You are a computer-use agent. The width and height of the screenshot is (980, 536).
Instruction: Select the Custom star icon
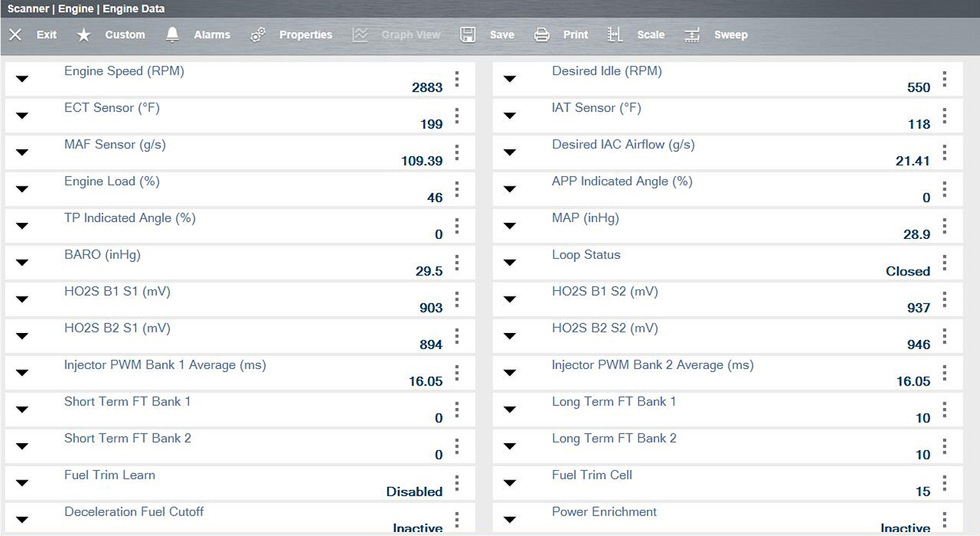[84, 35]
